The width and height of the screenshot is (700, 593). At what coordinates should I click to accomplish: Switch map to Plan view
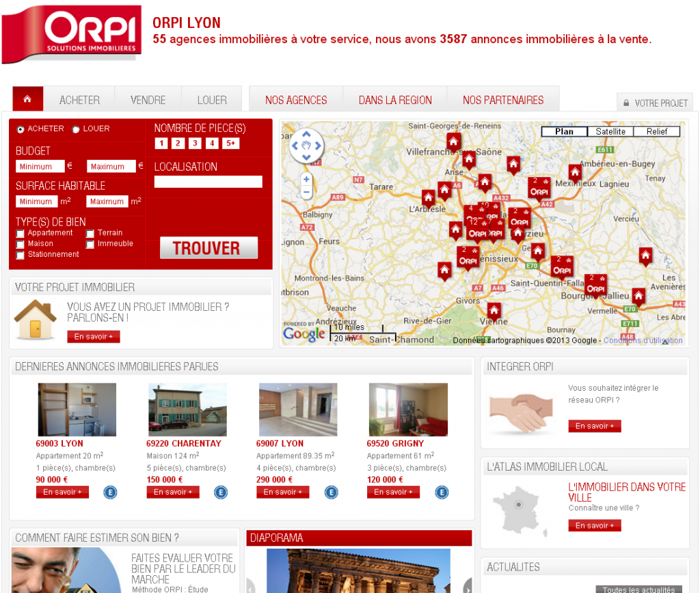(564, 132)
